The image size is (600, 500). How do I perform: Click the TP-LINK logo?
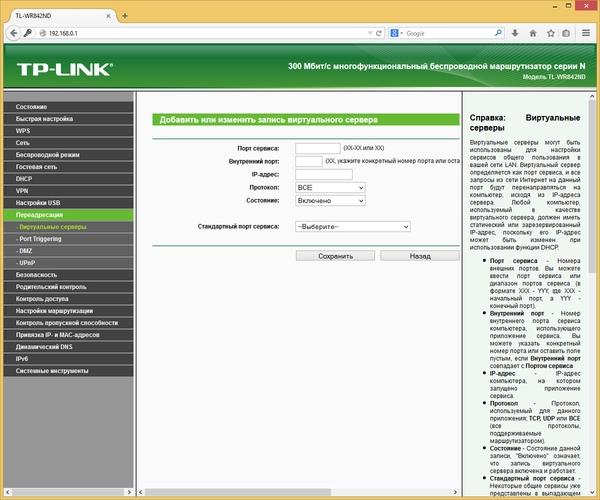tap(65, 69)
